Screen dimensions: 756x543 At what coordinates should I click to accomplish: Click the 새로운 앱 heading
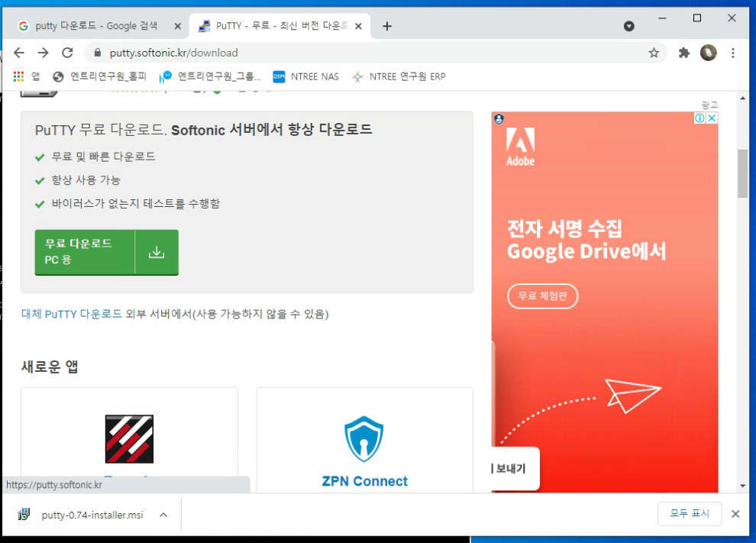coord(50,367)
